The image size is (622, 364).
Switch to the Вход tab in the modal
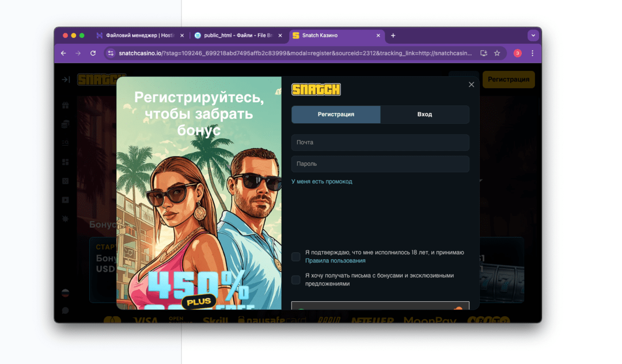coord(424,114)
